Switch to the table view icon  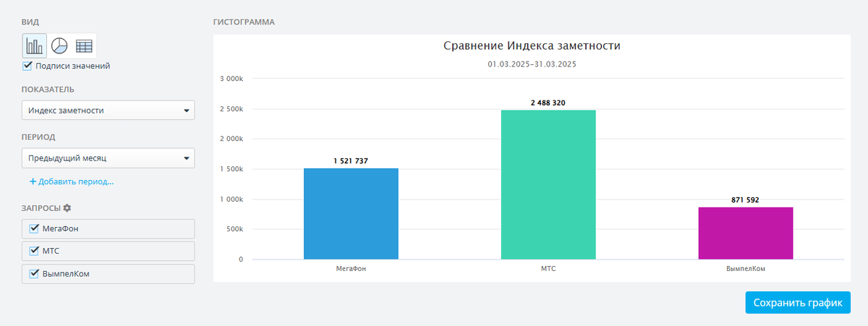(x=84, y=46)
